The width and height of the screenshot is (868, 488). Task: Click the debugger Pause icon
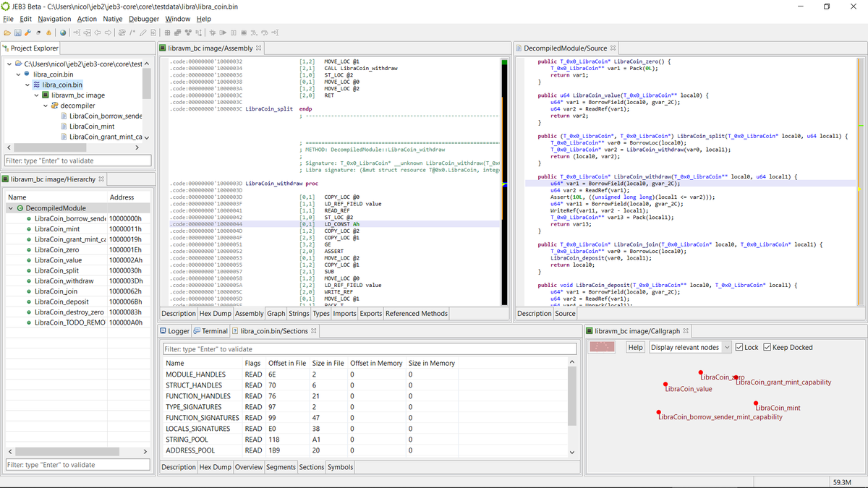tap(233, 33)
